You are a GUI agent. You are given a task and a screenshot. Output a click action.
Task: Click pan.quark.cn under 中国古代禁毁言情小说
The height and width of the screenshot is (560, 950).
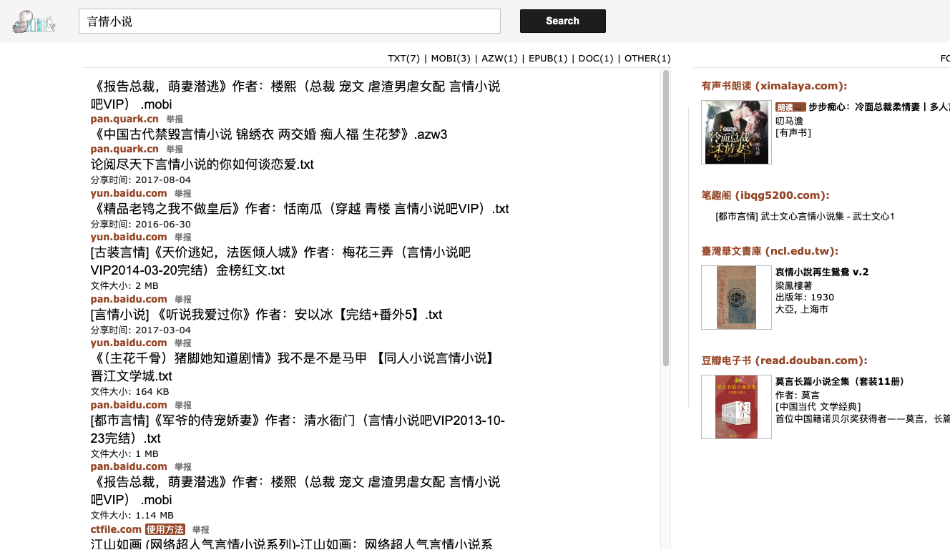click(124, 149)
